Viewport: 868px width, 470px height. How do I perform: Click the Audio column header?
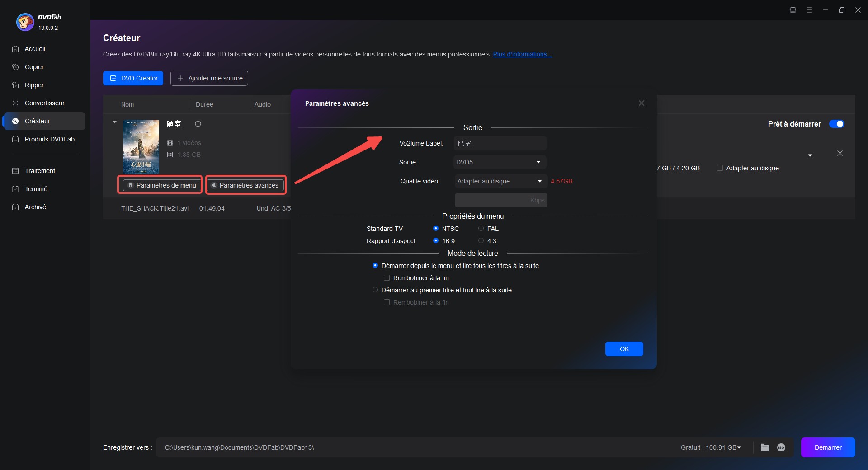pos(262,104)
